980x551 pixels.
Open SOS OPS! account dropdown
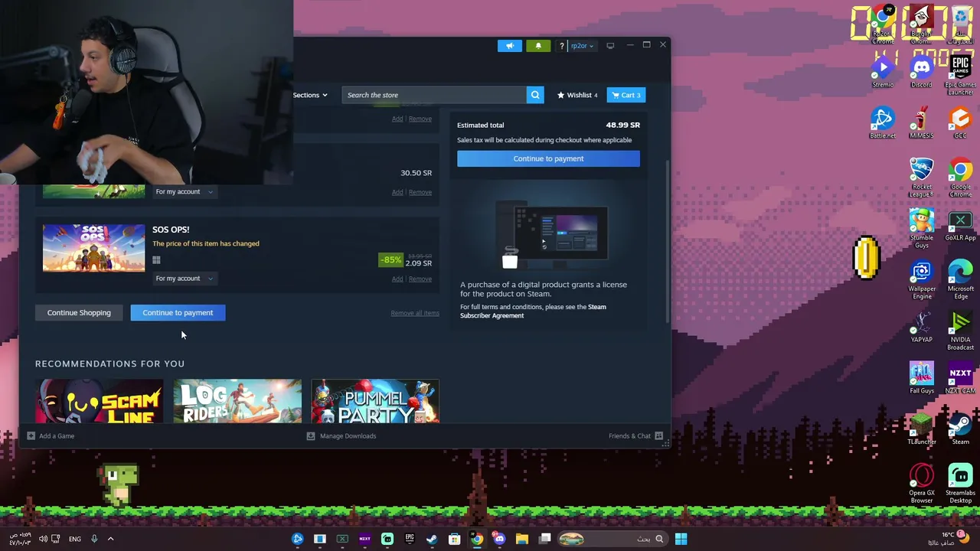[x=185, y=279]
